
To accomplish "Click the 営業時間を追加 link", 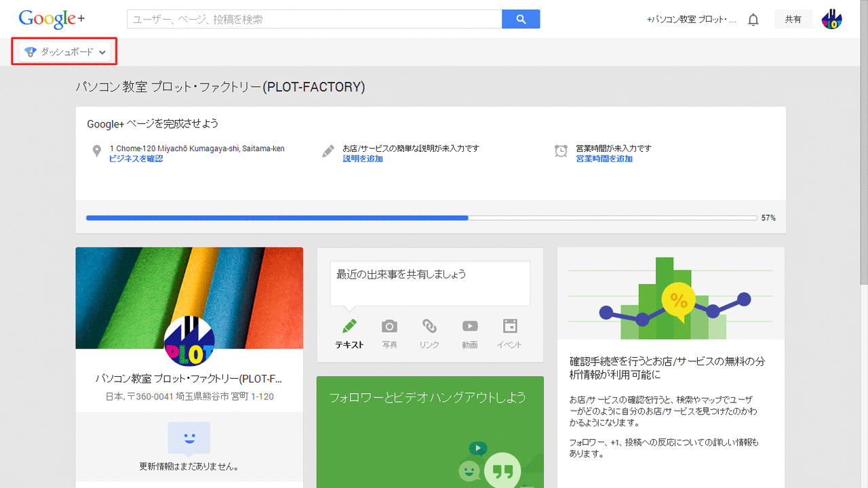I will coord(604,159).
